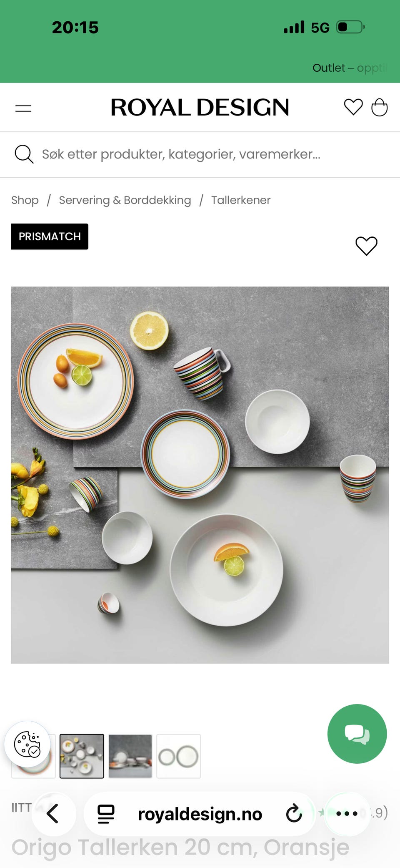Tap the search magnifier icon

tap(24, 154)
